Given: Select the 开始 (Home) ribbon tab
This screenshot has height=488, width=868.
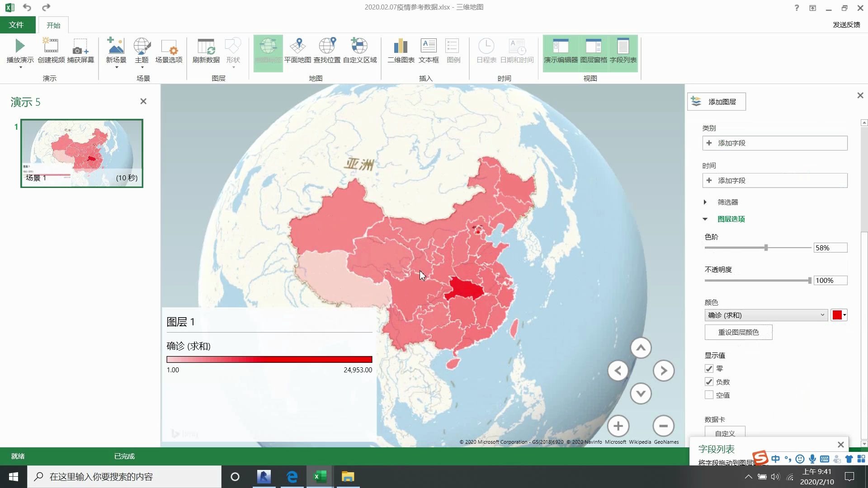Looking at the screenshot, I should click(x=53, y=25).
